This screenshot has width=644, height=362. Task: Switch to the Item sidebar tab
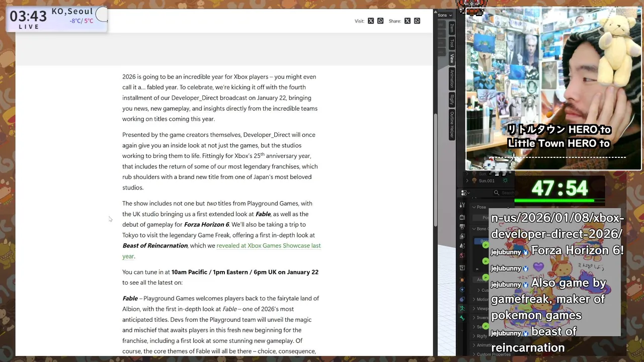pyautogui.click(x=452, y=28)
